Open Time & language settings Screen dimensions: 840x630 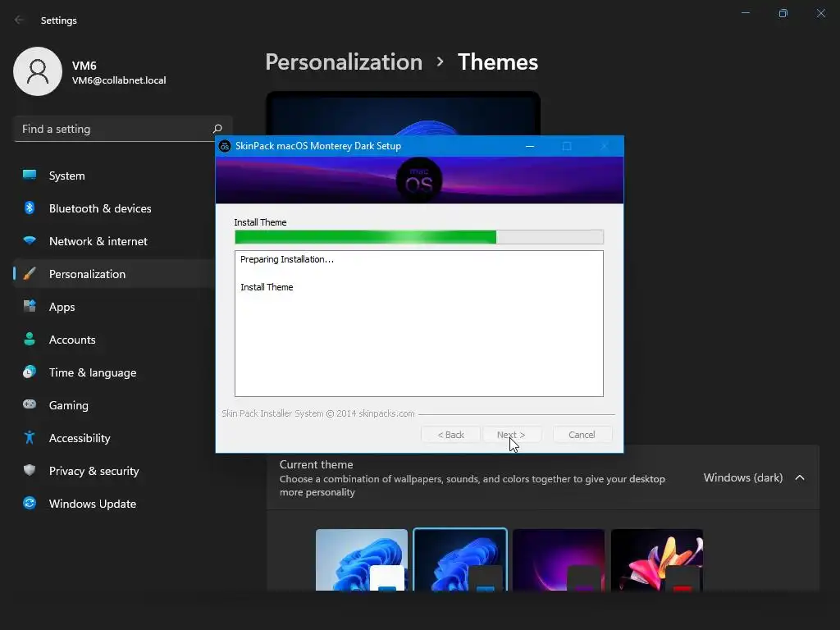point(115,372)
